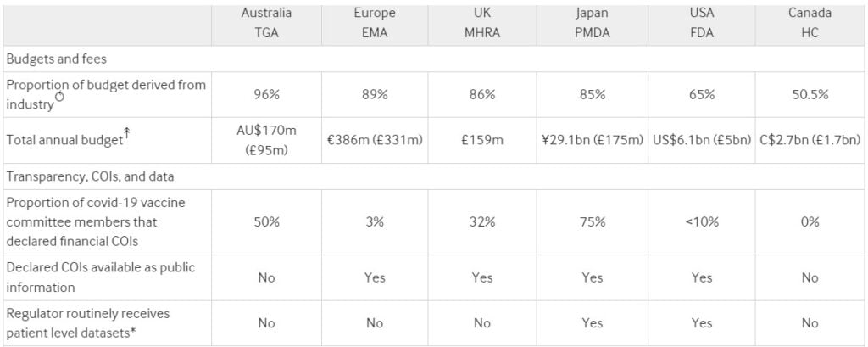Screen dimensions: 868x347
Task: Click the "Canada HC" column header
Action: click(x=810, y=22)
